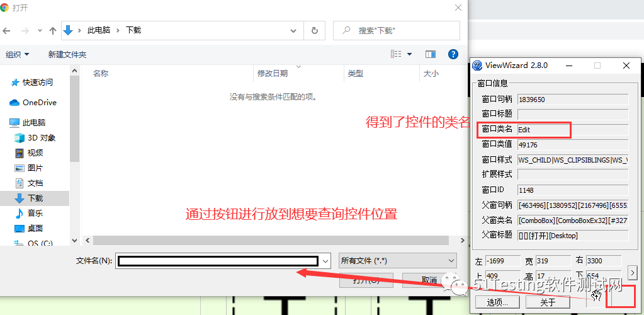644x315 pixels.
Task: Expand the file name combo dropdown
Action: 325,261
